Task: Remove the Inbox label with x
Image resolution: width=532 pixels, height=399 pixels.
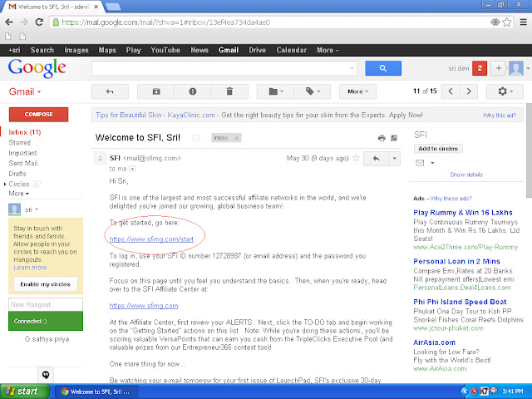Action: 236,138
